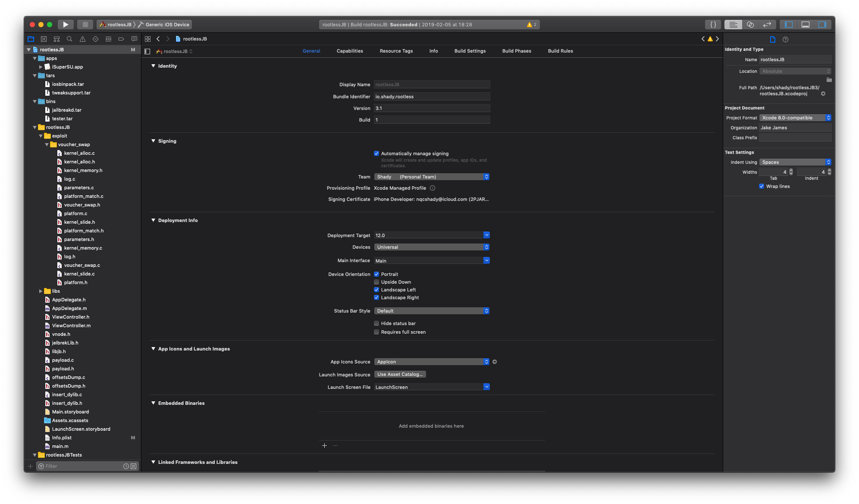Click the related items grid icon
Viewport: 859px width, 504px height.
pos(147,39)
